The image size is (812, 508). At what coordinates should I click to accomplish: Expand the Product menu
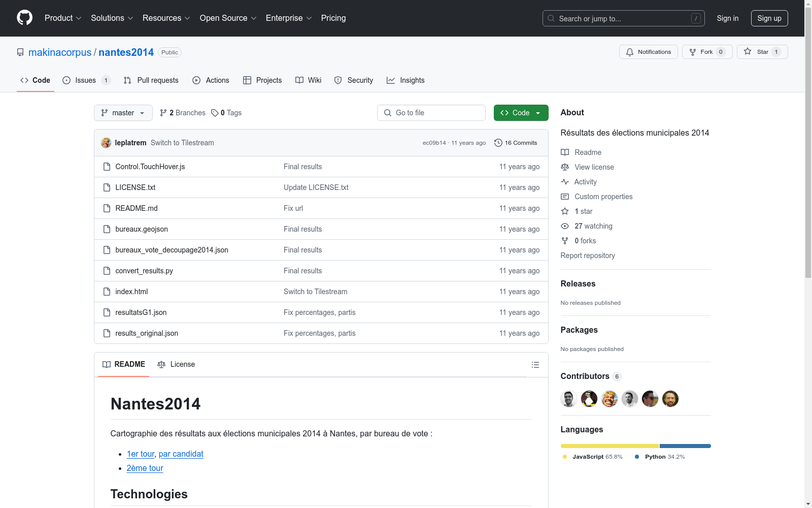[x=63, y=18]
